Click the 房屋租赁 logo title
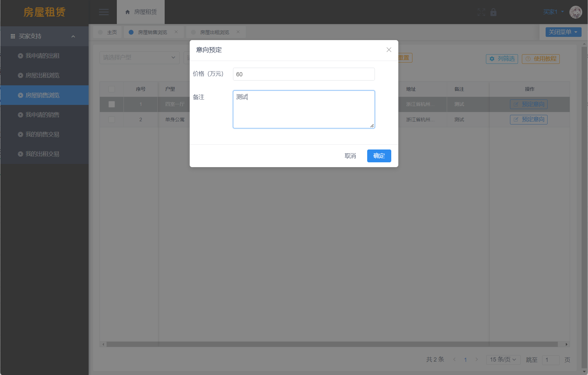The height and width of the screenshot is (375, 588). [44, 12]
